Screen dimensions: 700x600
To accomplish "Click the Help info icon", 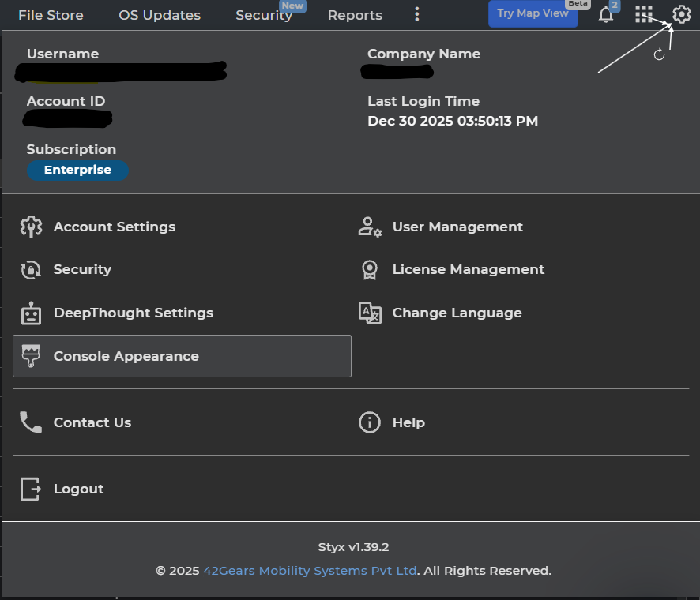I will pos(369,422).
